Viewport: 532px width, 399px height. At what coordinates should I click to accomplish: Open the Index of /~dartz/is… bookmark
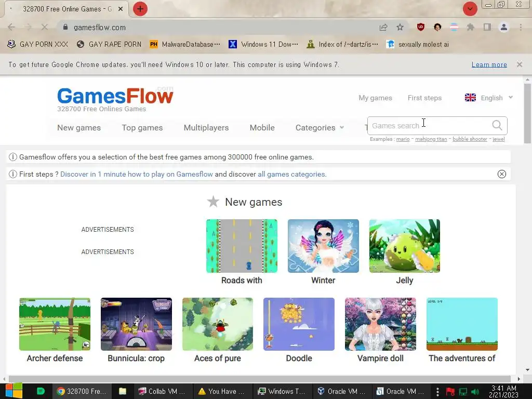(x=342, y=44)
